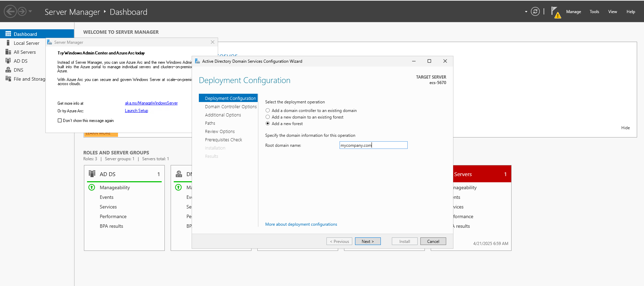The width and height of the screenshot is (644, 286).
Task: Click the Next button in wizard
Action: click(x=367, y=242)
